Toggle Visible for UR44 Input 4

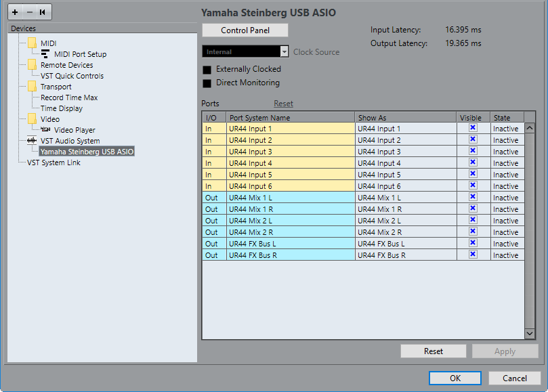point(473,162)
